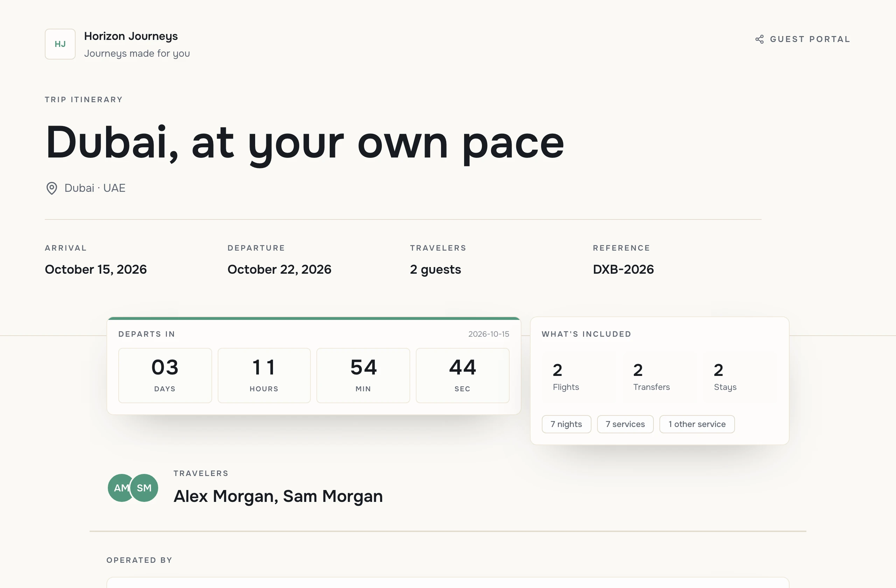Click the Hours countdown box

264,375
